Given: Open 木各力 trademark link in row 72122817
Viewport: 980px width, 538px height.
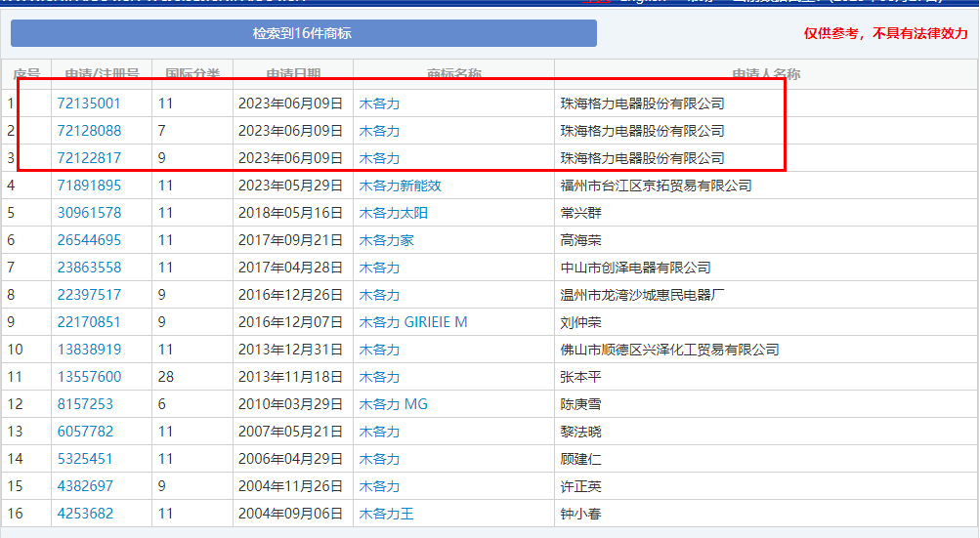Looking at the screenshot, I should (379, 159).
